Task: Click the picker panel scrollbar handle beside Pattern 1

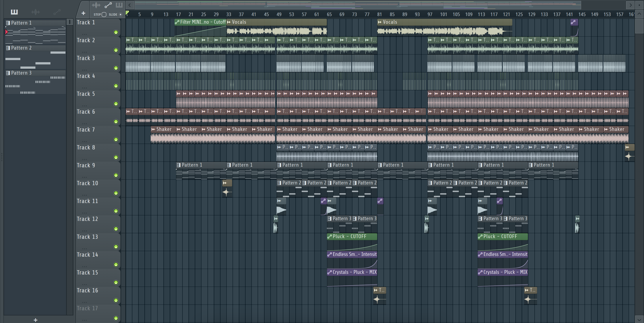Action: coord(70,22)
